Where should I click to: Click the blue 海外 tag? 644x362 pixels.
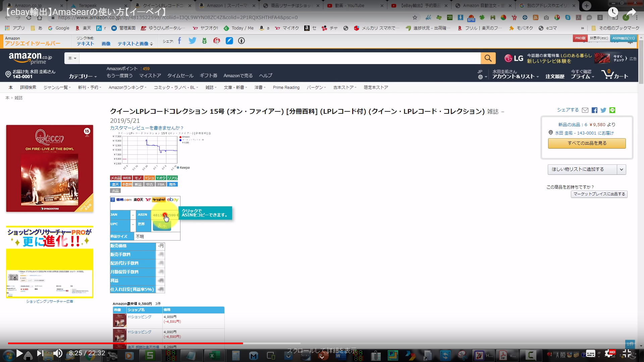click(x=172, y=185)
